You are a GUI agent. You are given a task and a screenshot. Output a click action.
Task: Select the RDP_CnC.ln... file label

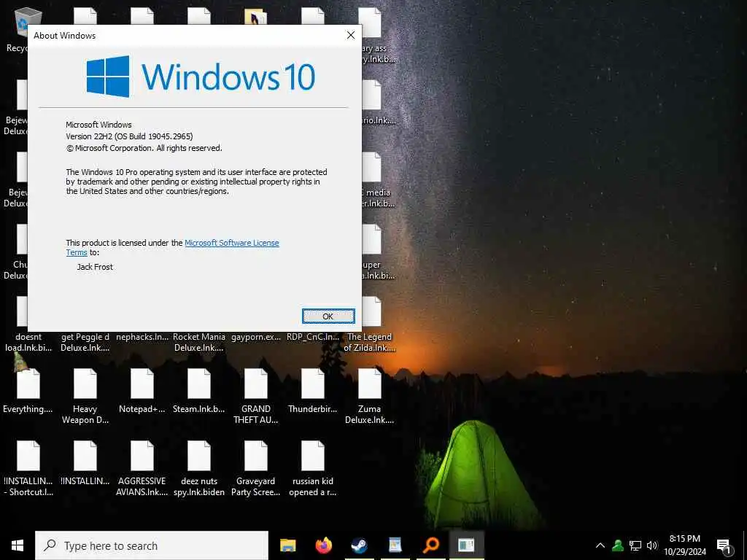[x=312, y=337]
